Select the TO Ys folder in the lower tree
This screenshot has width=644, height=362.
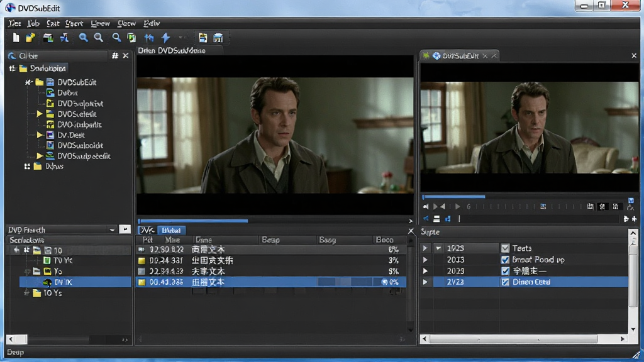[48, 293]
